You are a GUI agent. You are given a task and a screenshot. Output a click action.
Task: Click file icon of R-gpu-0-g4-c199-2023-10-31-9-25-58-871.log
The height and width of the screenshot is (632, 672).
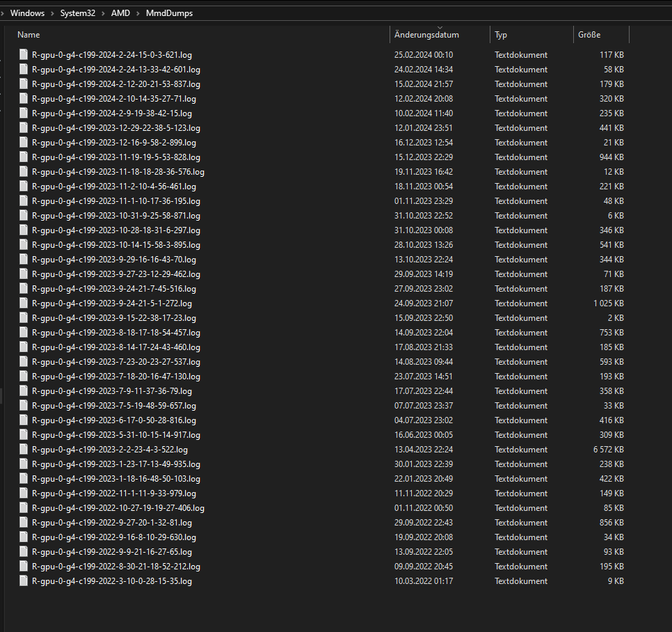24,215
